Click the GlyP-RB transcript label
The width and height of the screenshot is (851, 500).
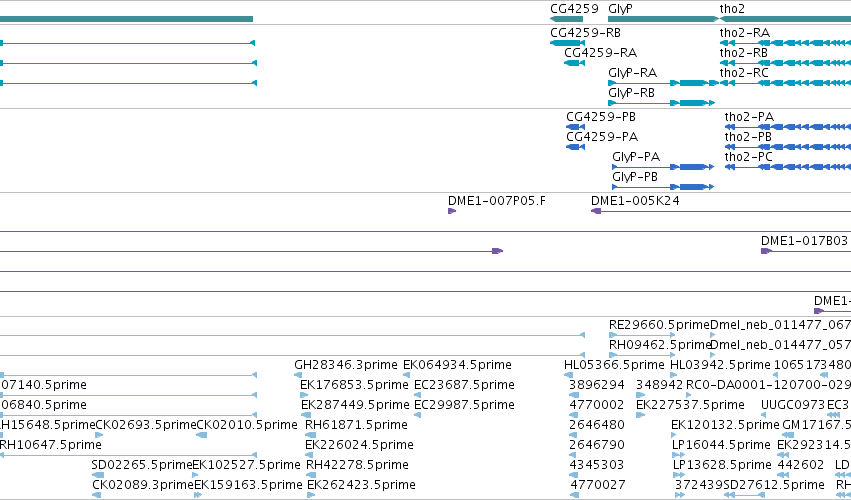632,93
